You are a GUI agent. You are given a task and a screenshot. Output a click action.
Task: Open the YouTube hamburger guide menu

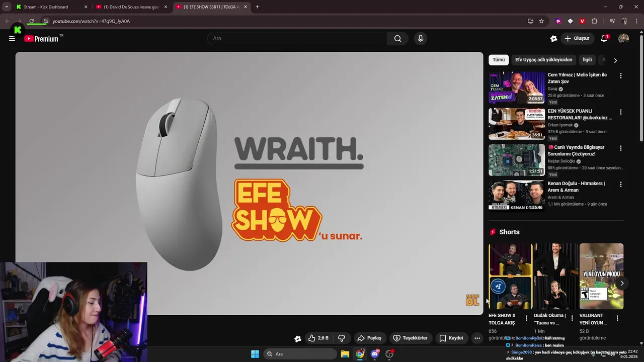[12, 39]
